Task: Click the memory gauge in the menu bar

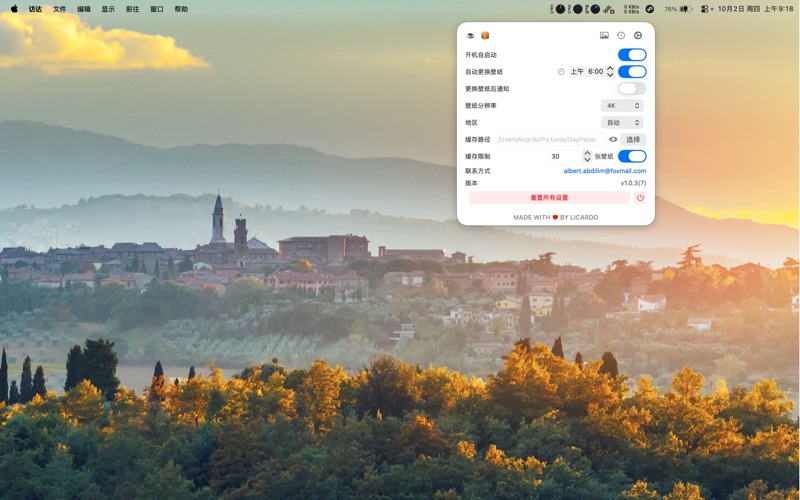Action: [x=593, y=9]
